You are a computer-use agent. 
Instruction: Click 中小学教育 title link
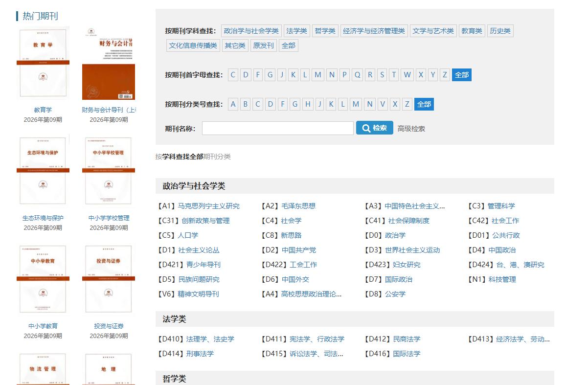(x=43, y=326)
